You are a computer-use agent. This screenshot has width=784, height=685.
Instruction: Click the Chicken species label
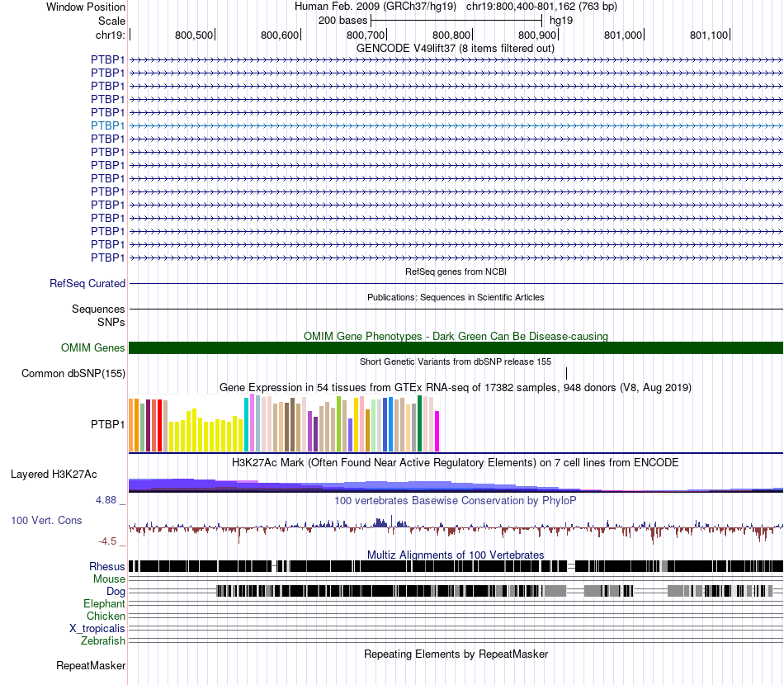106,616
